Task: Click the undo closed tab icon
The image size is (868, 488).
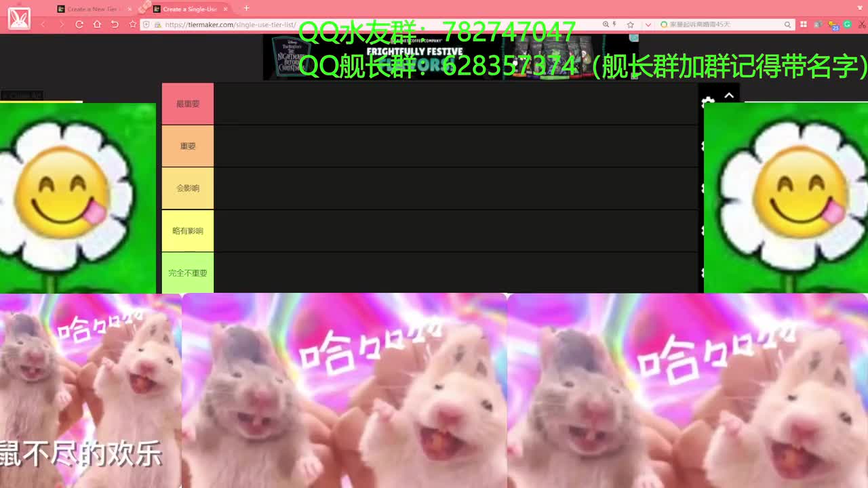Action: (x=115, y=24)
